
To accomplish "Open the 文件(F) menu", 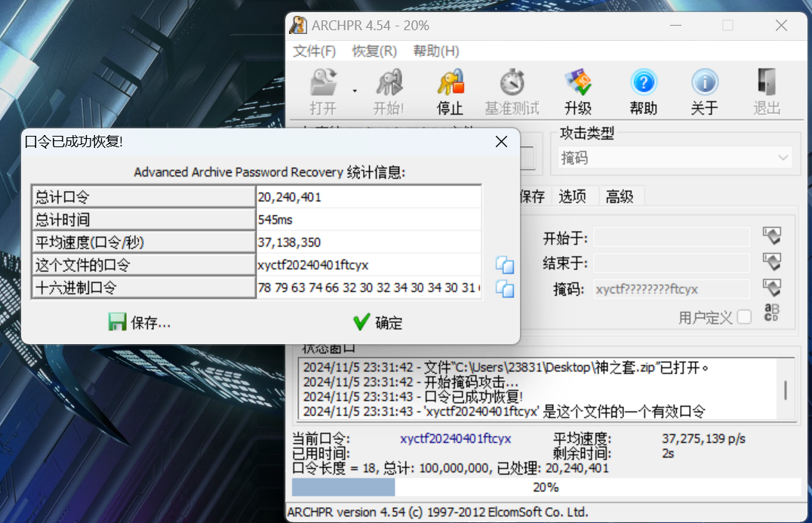I will [315, 51].
